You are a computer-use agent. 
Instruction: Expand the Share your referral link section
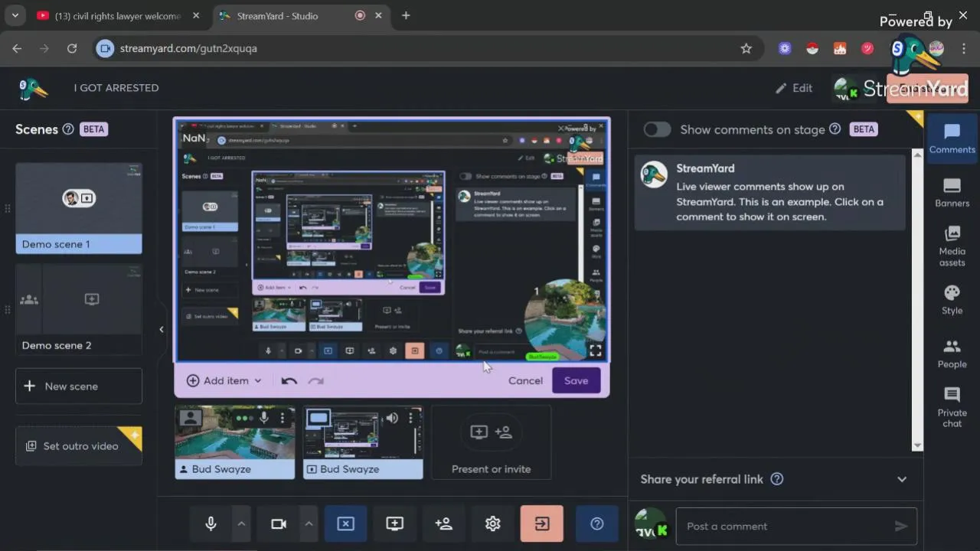click(902, 479)
